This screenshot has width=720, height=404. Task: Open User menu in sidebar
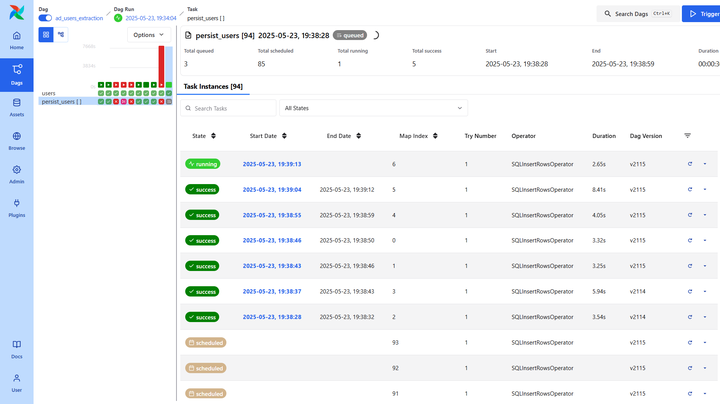(x=17, y=383)
